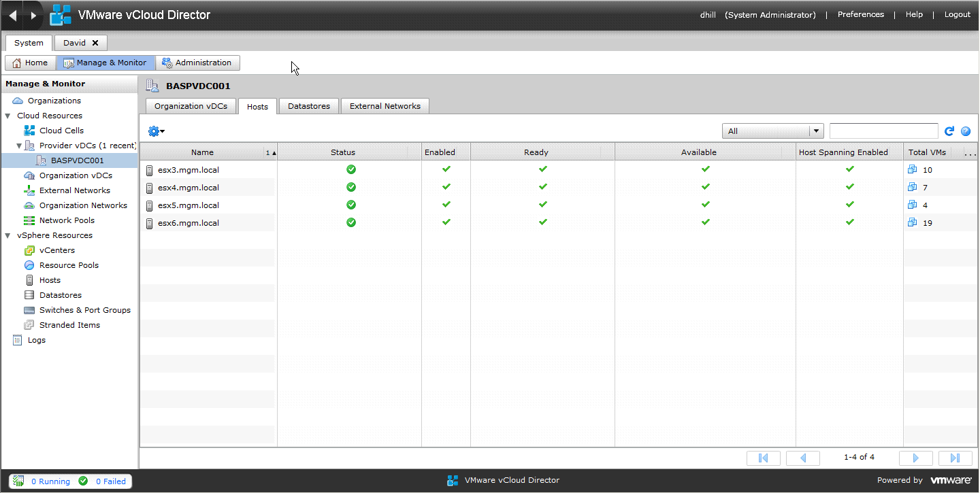Click the Organizations cloud icon
This screenshot has width=980, height=493.
tap(18, 101)
